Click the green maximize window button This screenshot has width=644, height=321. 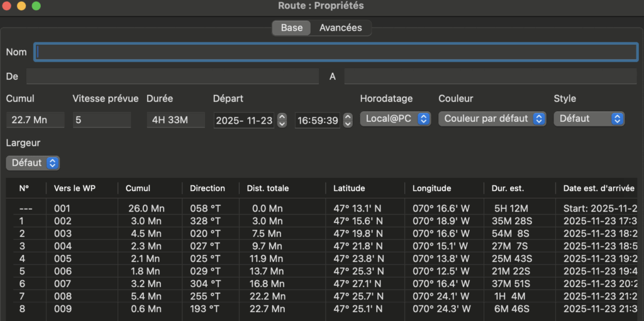tap(36, 6)
